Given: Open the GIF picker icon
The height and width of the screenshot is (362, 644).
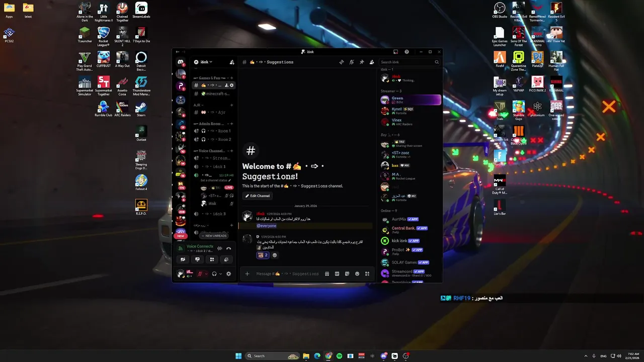Looking at the screenshot, I should click(337, 274).
